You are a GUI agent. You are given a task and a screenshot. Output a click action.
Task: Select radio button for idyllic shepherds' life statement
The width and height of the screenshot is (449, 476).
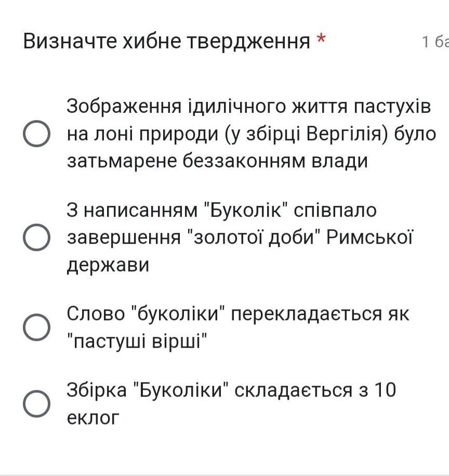click(36, 134)
